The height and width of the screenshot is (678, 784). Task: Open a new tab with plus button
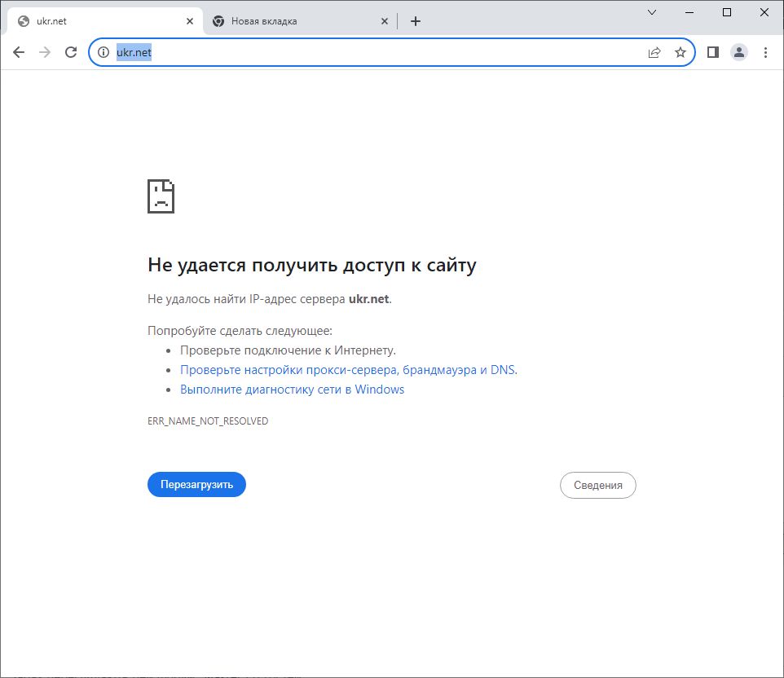tap(416, 21)
